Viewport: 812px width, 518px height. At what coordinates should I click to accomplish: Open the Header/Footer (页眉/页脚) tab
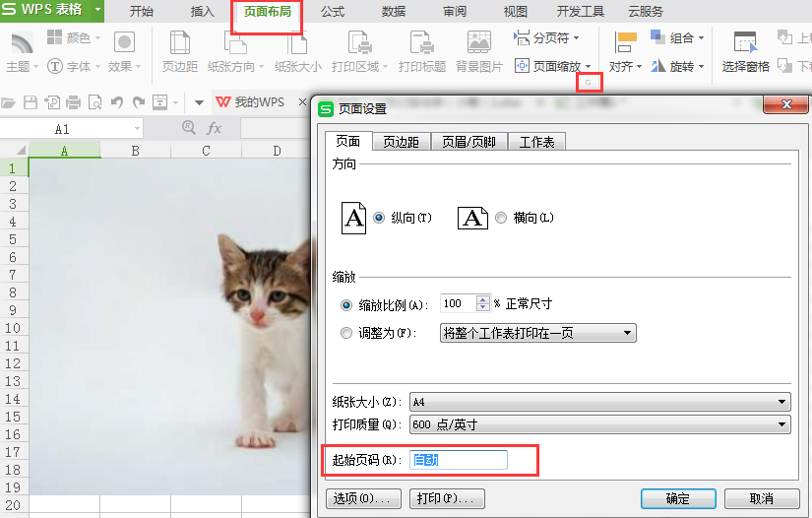tap(468, 142)
